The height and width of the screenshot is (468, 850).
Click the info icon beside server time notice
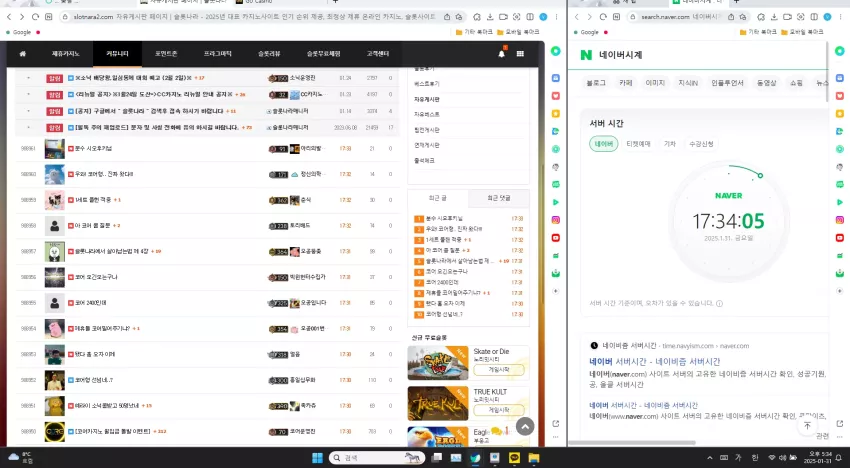click(x=719, y=304)
